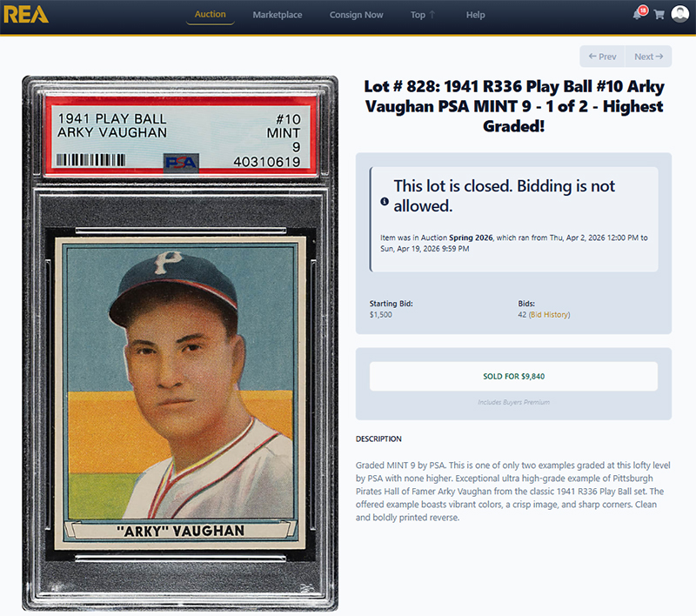The width and height of the screenshot is (696, 616).
Task: Open the Help menu item
Action: (475, 15)
